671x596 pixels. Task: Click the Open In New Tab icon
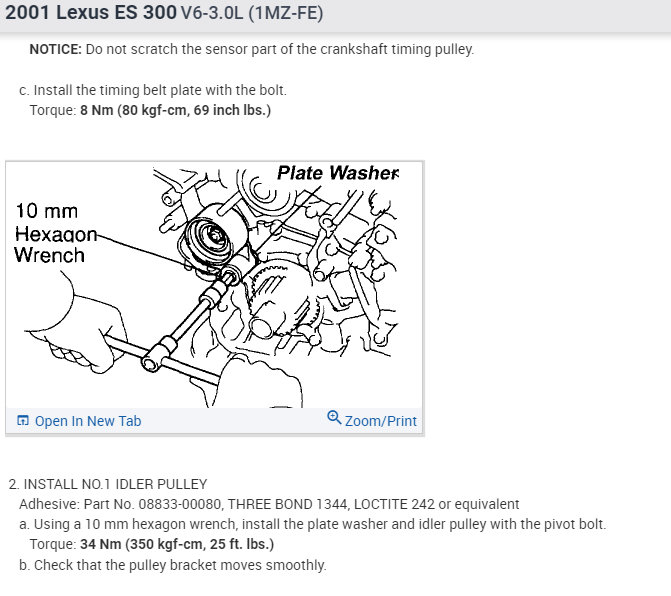click(x=23, y=421)
